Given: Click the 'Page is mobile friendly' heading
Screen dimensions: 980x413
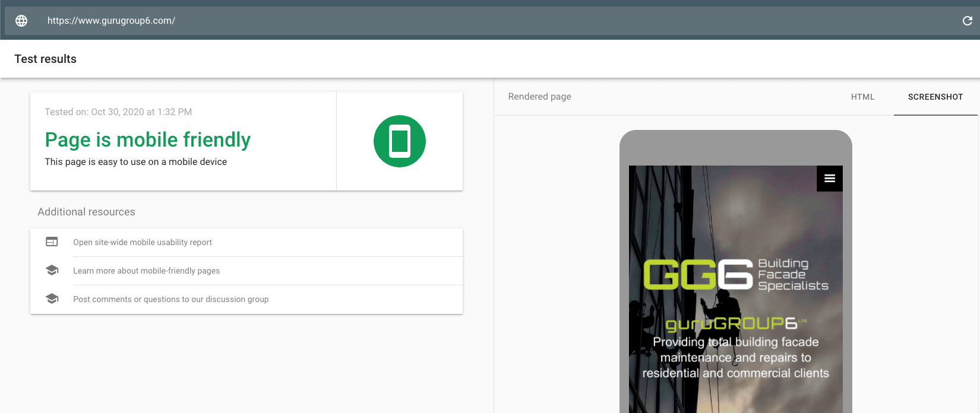Looking at the screenshot, I should point(147,139).
